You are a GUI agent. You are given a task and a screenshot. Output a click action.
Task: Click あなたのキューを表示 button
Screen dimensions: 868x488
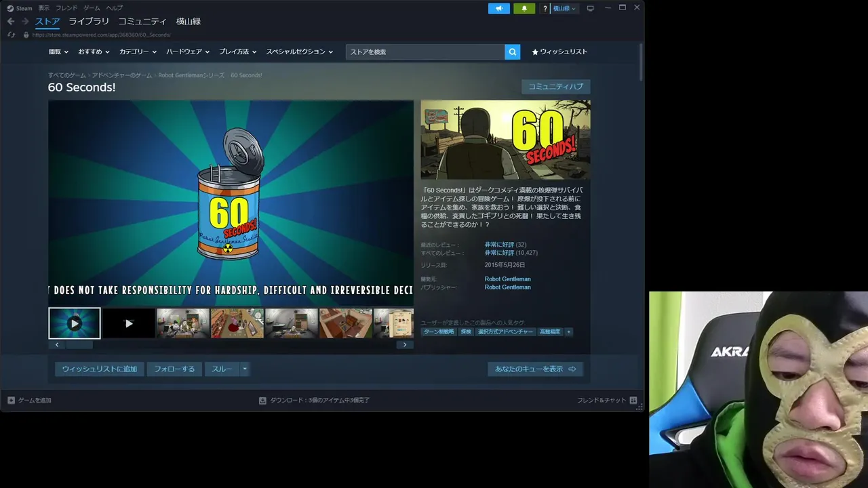point(536,369)
